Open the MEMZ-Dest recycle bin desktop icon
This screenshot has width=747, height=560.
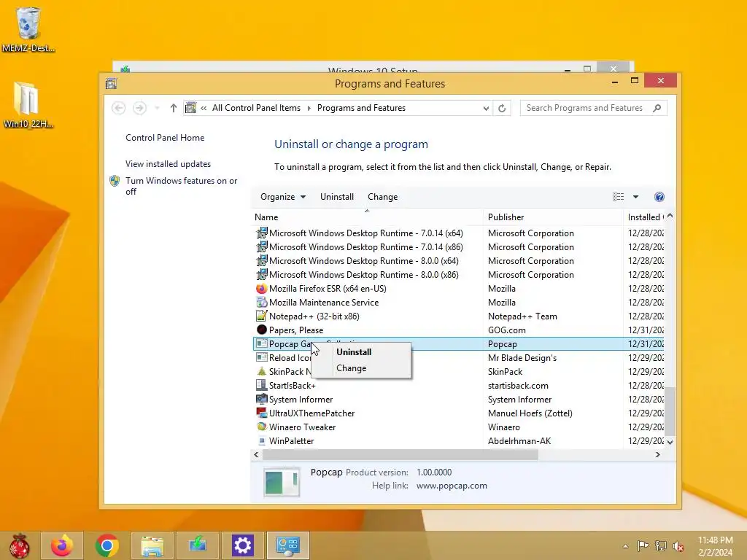pos(28,29)
